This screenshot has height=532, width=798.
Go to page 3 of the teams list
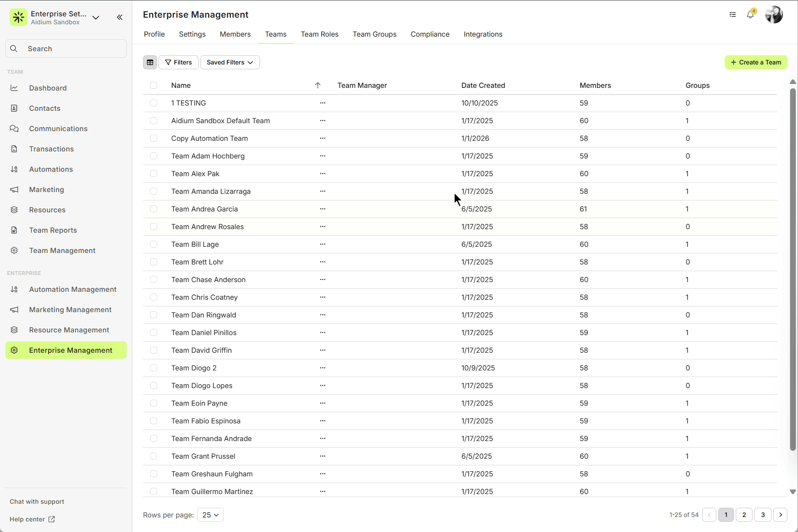click(x=763, y=515)
